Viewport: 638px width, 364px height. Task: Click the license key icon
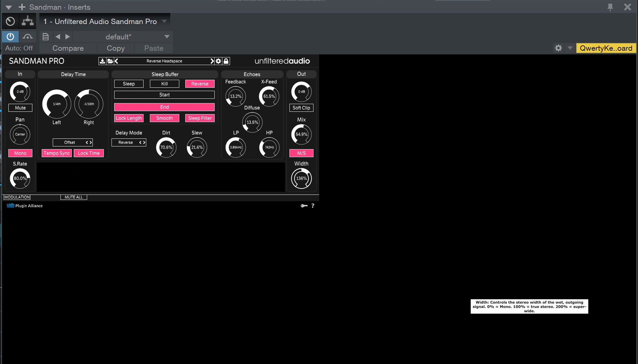pyautogui.click(x=304, y=206)
